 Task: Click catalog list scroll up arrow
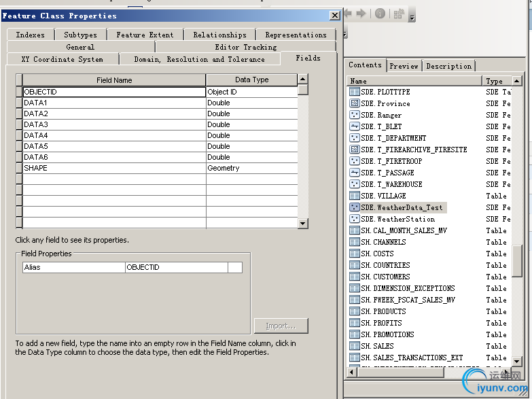pyautogui.click(x=516, y=81)
